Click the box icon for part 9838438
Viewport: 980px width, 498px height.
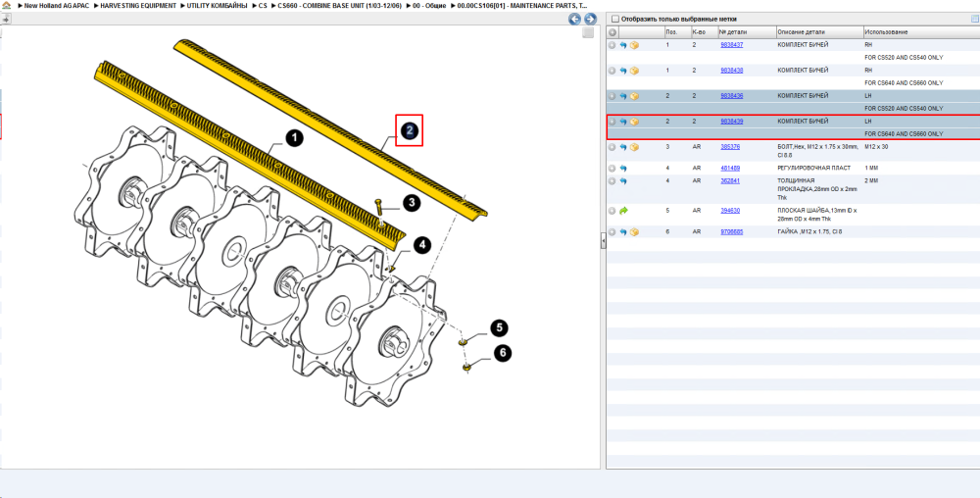click(x=634, y=72)
